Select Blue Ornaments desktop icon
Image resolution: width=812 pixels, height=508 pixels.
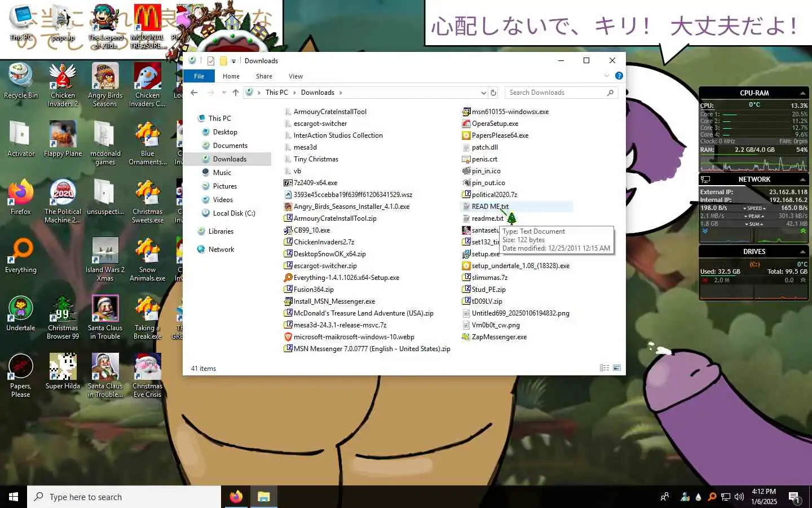point(147,143)
